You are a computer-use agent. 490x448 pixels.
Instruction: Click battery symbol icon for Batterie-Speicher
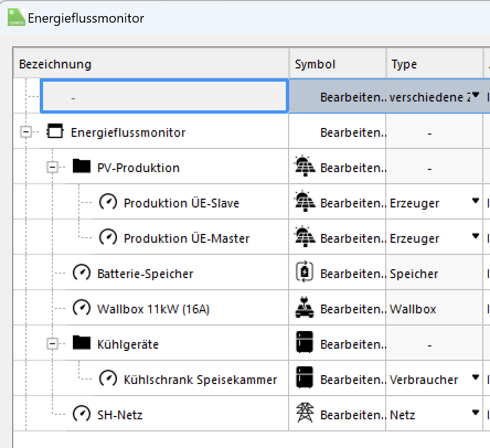(x=305, y=274)
